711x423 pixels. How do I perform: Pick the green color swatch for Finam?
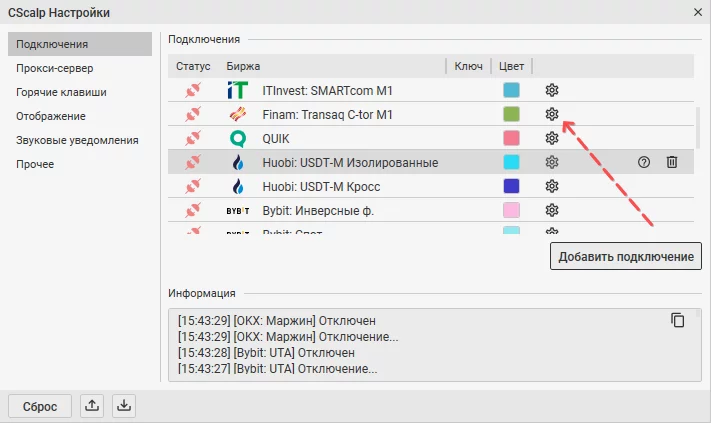tap(511, 114)
